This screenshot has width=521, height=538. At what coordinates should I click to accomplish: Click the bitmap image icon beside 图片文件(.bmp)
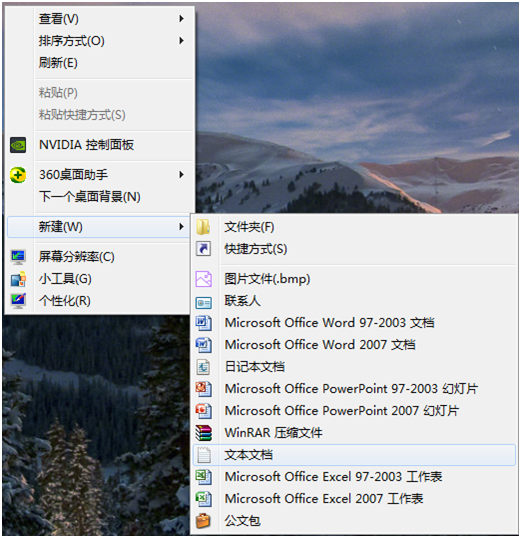coord(204,279)
